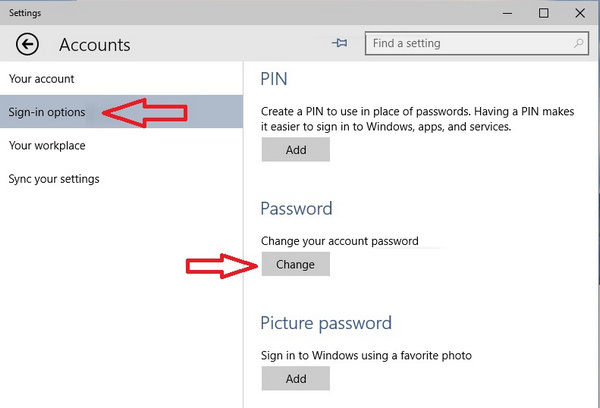The image size is (600, 408).
Task: Open the Your workplace section
Action: [47, 146]
